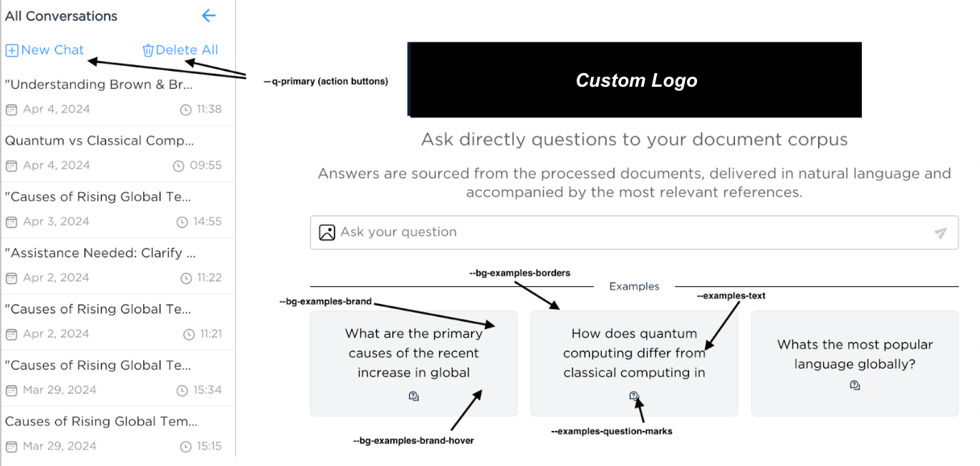Open the Apr 3 Causes of Rising Global conversation
980x466 pixels.
pyautogui.click(x=99, y=197)
